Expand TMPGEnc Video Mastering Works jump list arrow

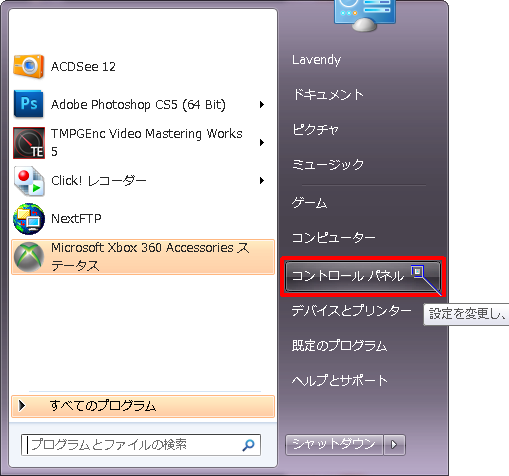click(x=262, y=143)
